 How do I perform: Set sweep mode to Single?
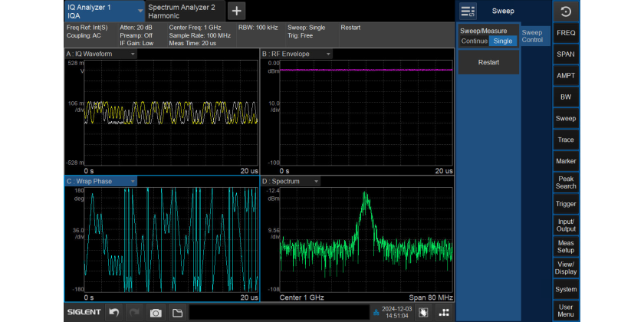[503, 41]
